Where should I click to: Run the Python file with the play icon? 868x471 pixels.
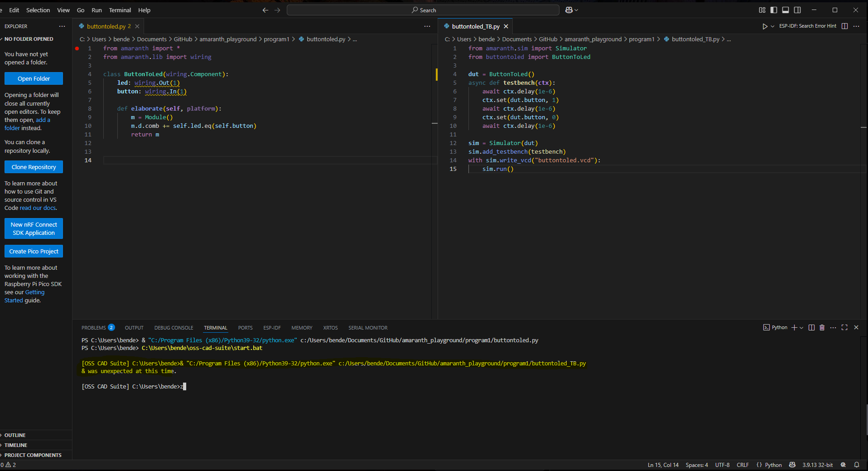click(765, 26)
